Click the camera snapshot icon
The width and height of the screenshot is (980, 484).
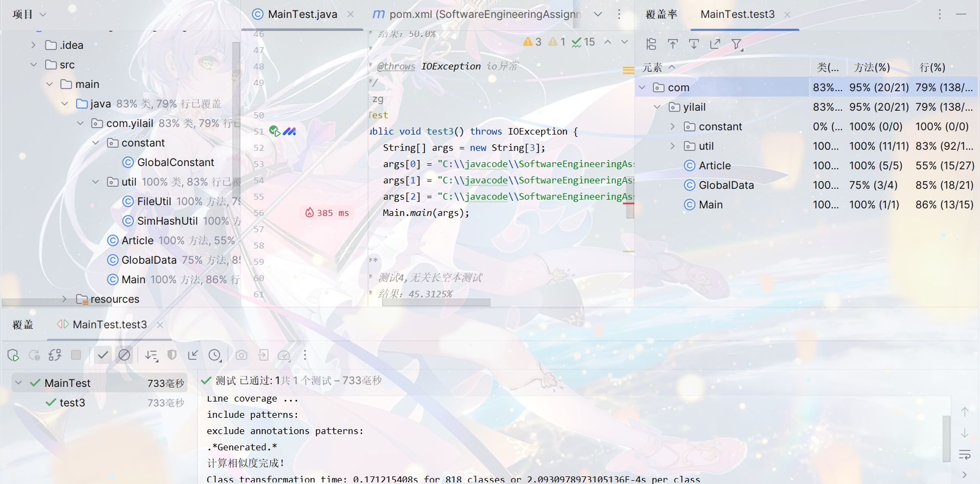point(241,355)
